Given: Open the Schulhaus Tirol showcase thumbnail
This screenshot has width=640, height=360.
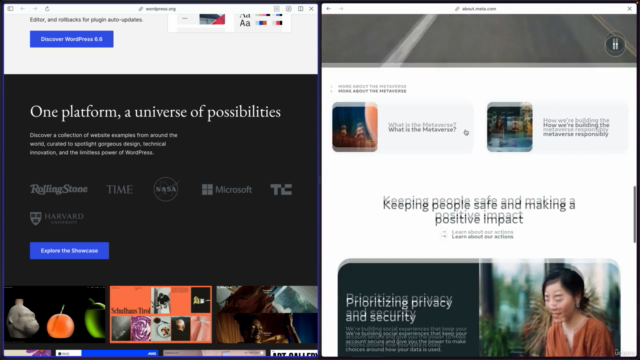Looking at the screenshot, I should (x=161, y=314).
